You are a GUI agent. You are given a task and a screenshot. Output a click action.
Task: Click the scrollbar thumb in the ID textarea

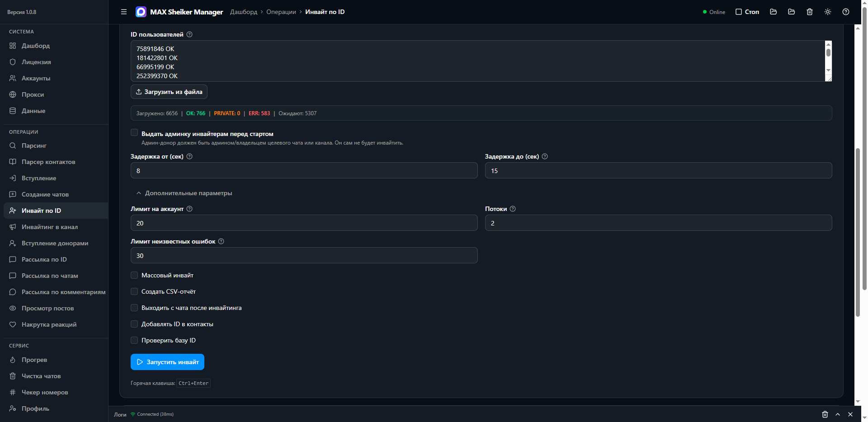(x=828, y=52)
